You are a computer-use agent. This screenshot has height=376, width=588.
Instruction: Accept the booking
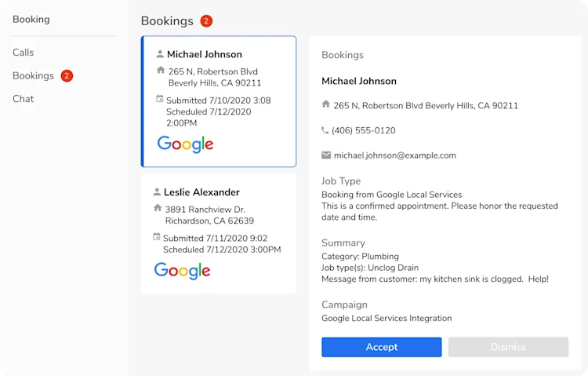381,347
